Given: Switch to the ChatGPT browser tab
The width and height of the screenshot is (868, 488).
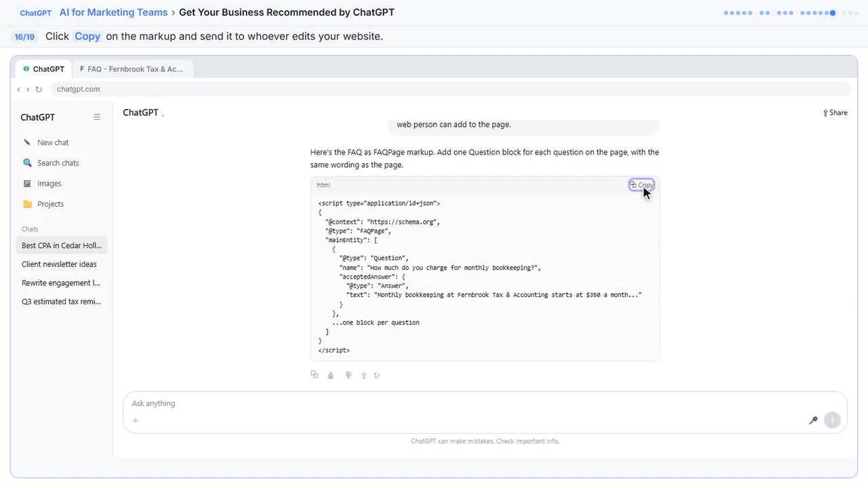Looking at the screenshot, I should pyautogui.click(x=43, y=68).
